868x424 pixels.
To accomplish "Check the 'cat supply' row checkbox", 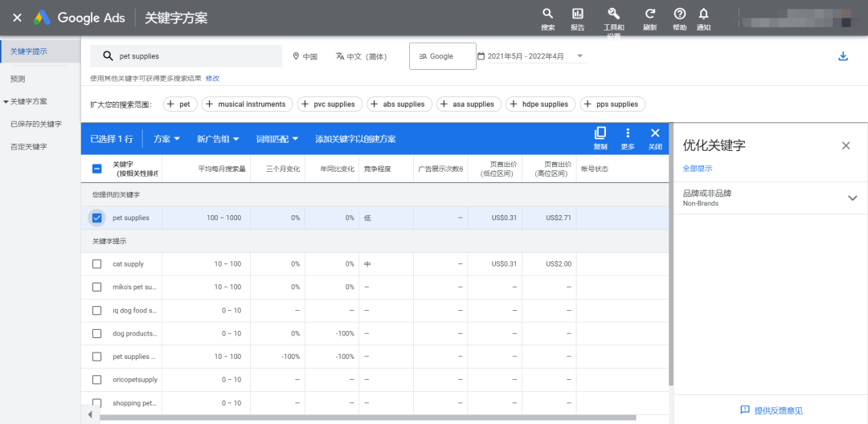I will (x=97, y=264).
